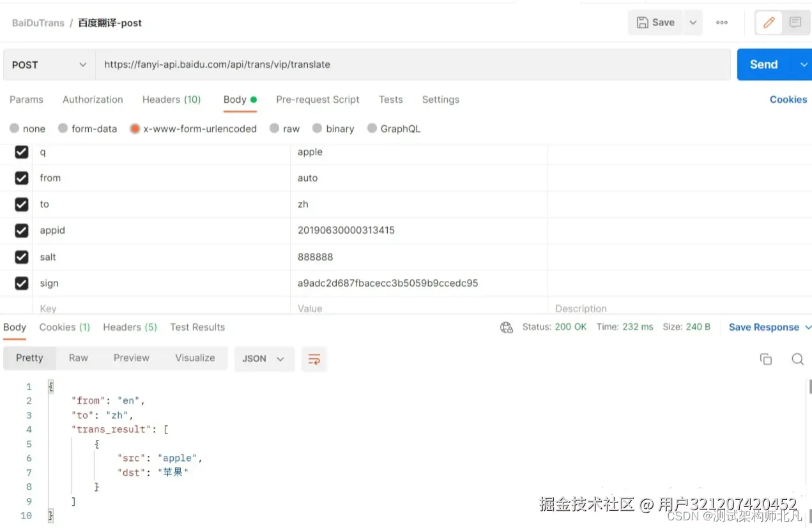Select the binary body radio option
The image size is (812, 528).
coord(317,128)
